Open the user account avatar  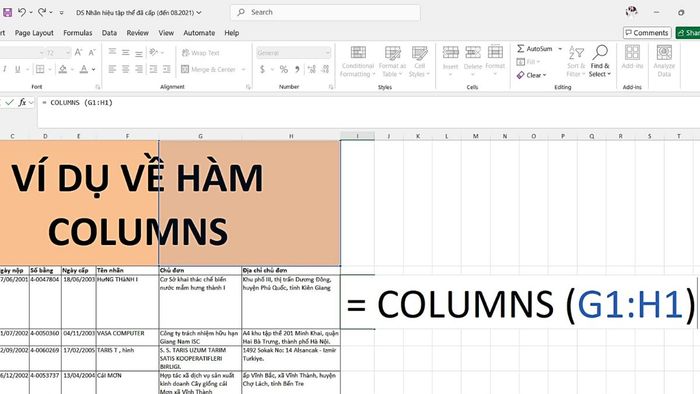pyautogui.click(x=631, y=12)
